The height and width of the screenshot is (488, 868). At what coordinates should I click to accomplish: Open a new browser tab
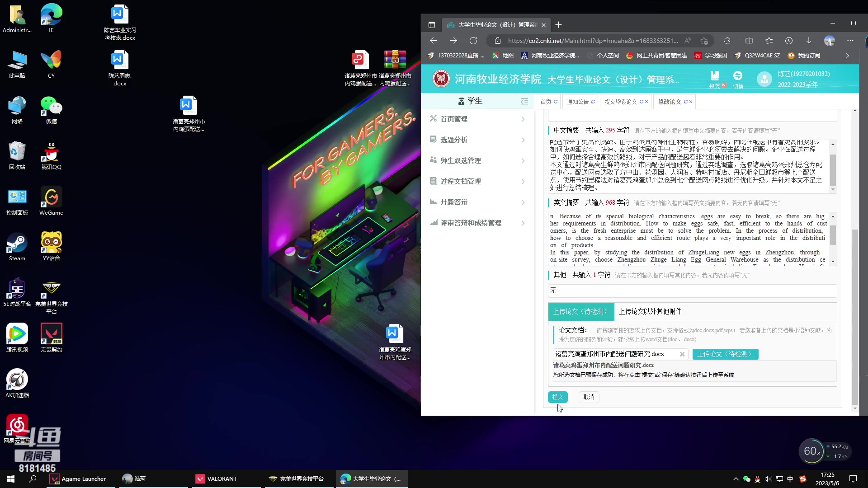(x=559, y=25)
